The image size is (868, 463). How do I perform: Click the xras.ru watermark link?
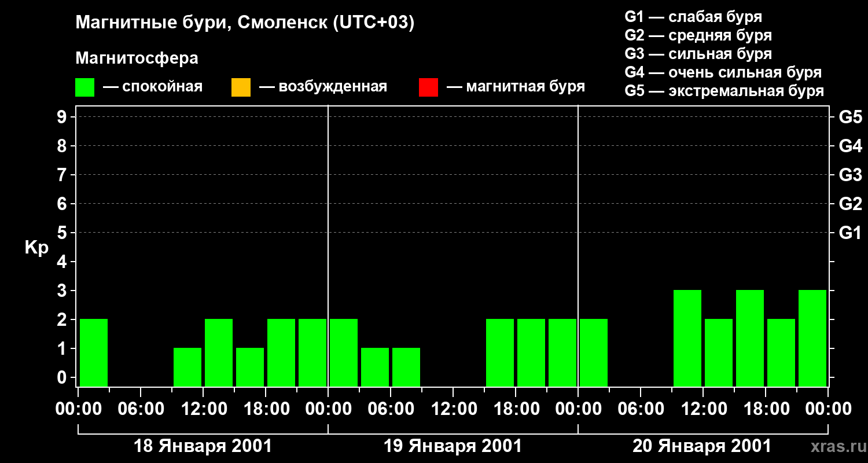[836, 446]
